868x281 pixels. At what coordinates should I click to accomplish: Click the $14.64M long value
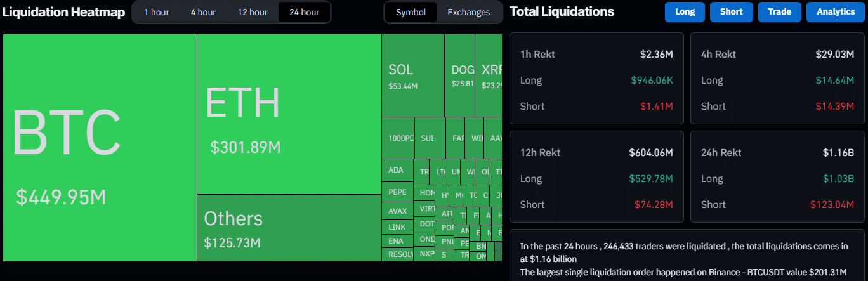[x=835, y=81]
